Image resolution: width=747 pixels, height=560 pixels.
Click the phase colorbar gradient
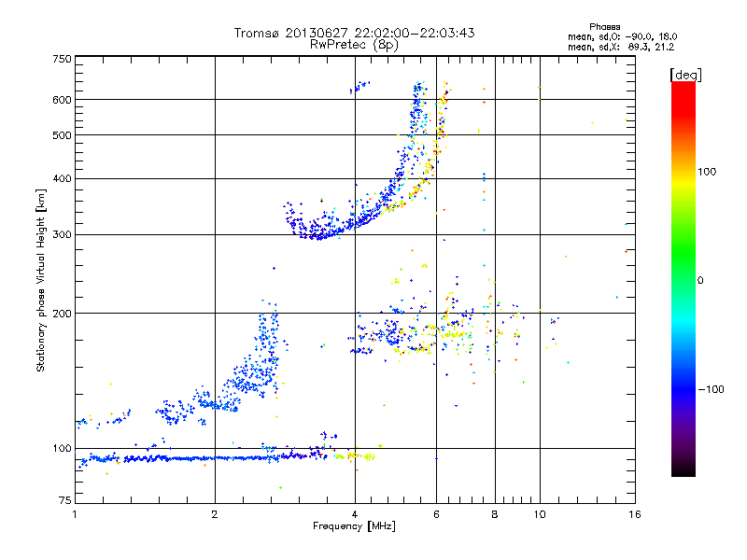coord(684,279)
